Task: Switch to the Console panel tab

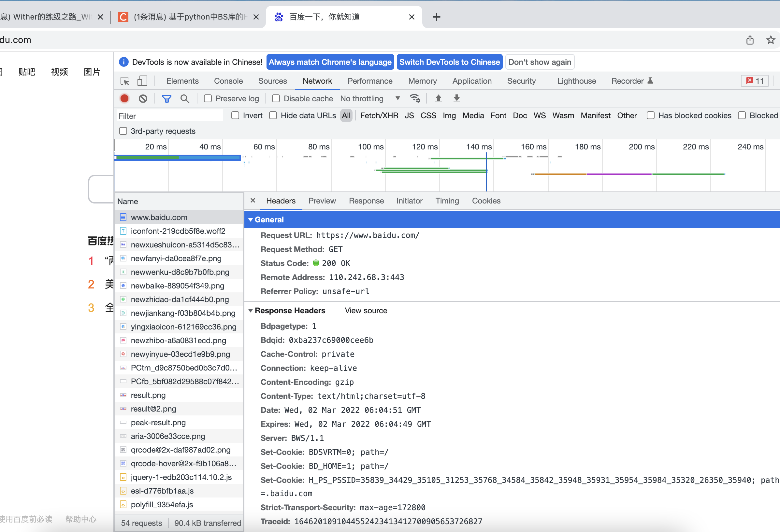Action: click(228, 81)
